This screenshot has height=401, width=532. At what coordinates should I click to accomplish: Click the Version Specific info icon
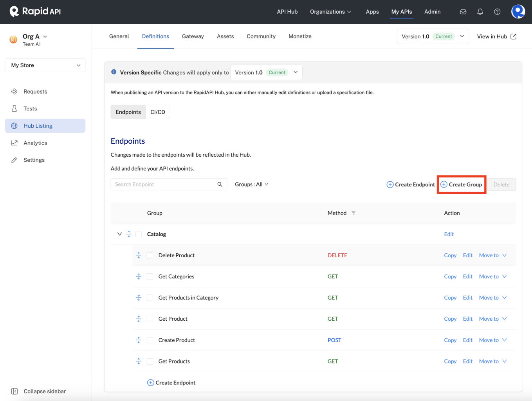(x=114, y=72)
